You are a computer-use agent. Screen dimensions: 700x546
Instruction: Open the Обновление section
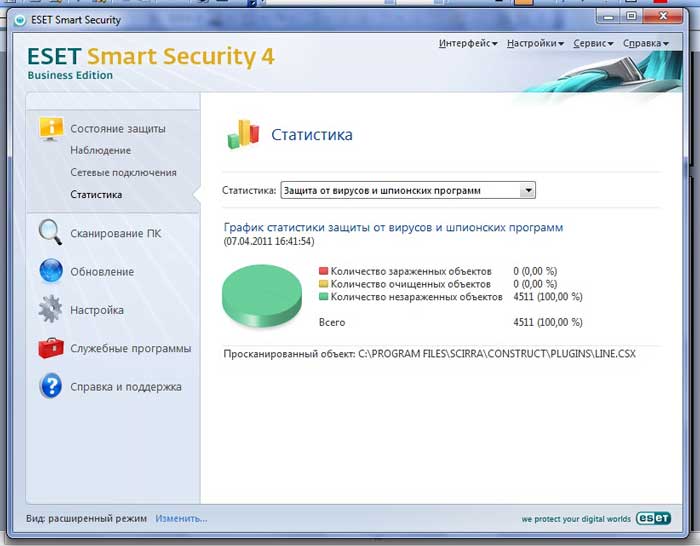coord(102,271)
